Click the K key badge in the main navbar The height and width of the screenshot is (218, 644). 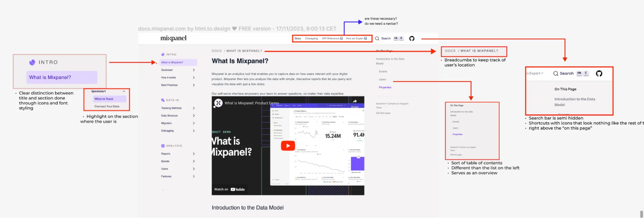pos(401,38)
